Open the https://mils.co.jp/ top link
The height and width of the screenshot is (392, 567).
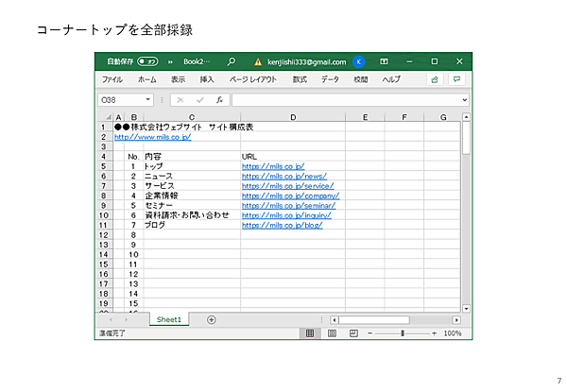[x=273, y=166]
